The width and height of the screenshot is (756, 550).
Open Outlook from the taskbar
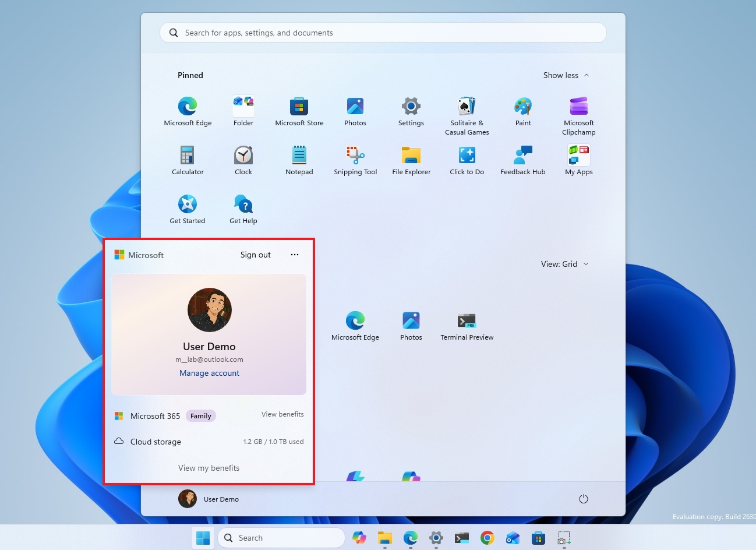(x=513, y=538)
